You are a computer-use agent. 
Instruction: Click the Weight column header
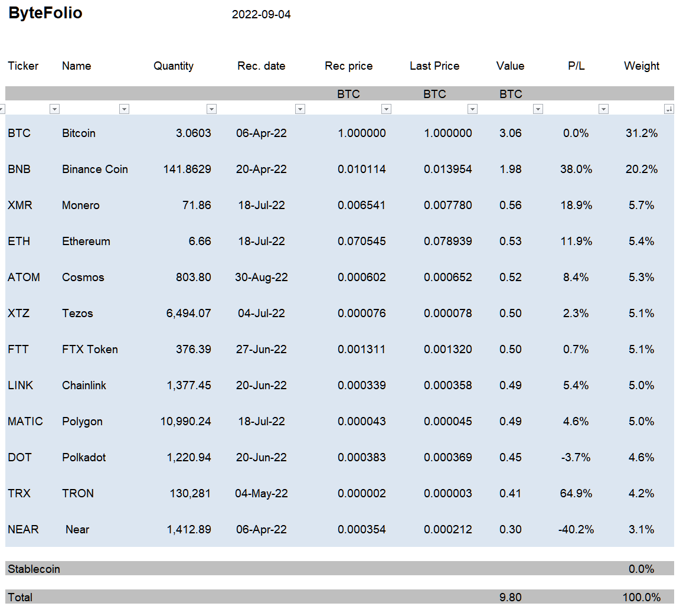pyautogui.click(x=642, y=66)
